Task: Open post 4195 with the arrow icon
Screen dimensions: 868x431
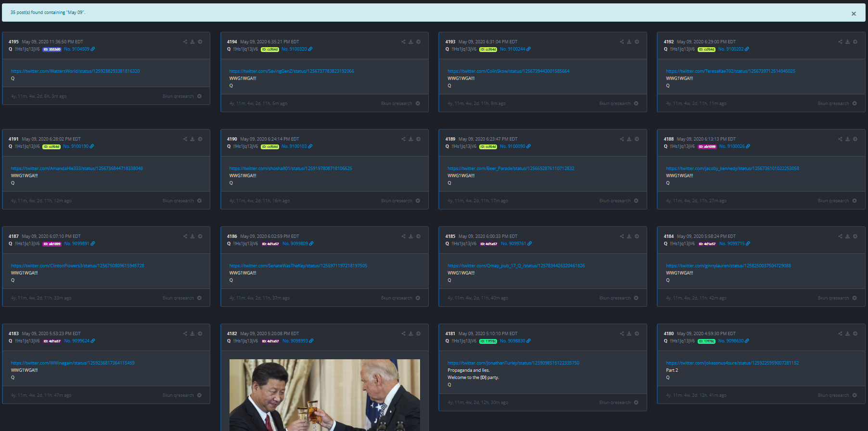Action: pos(200,42)
